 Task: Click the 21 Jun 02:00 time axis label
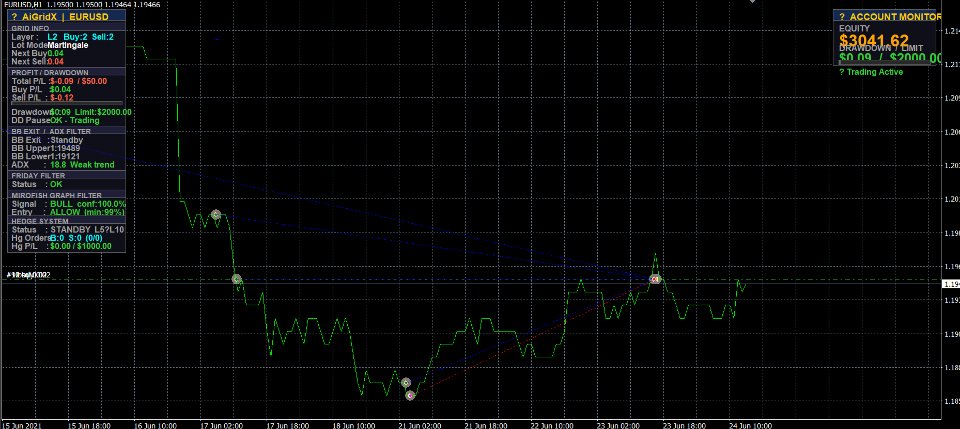click(419, 425)
